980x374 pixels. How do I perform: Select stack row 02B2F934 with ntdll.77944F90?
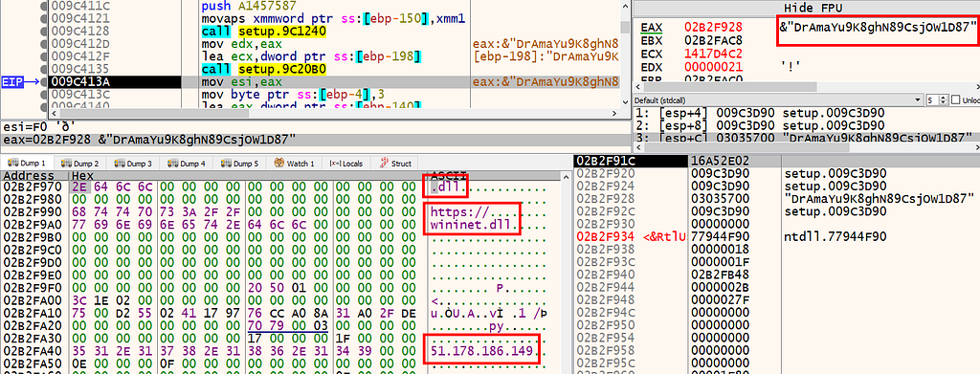[x=776, y=236]
